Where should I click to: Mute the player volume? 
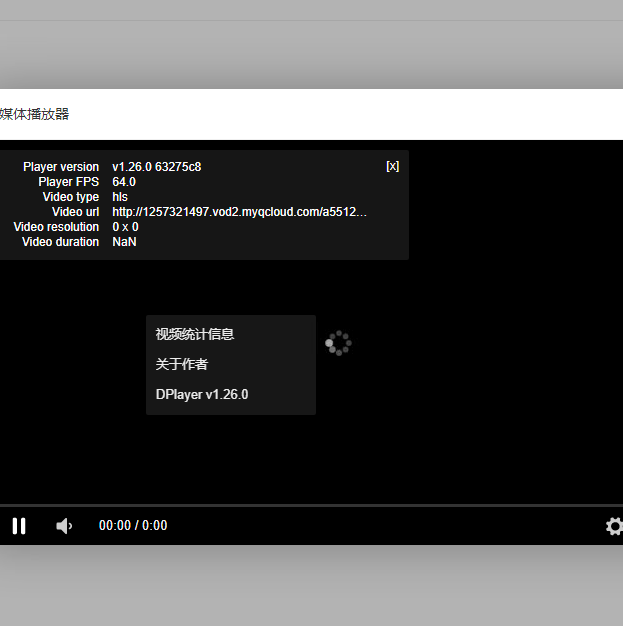(64, 526)
